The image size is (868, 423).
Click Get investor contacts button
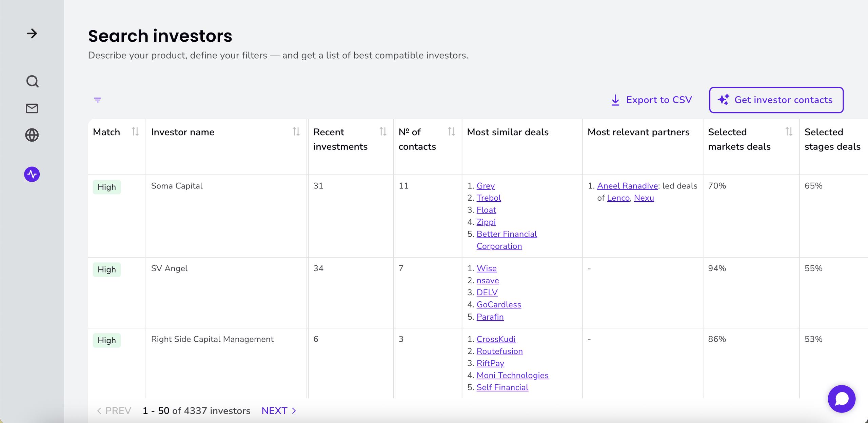(x=776, y=100)
